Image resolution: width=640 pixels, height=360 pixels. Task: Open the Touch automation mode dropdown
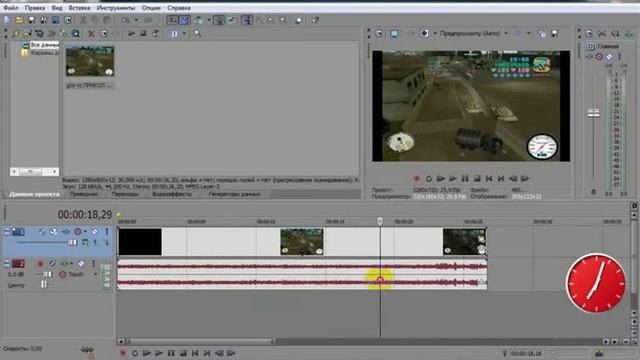[x=95, y=274]
